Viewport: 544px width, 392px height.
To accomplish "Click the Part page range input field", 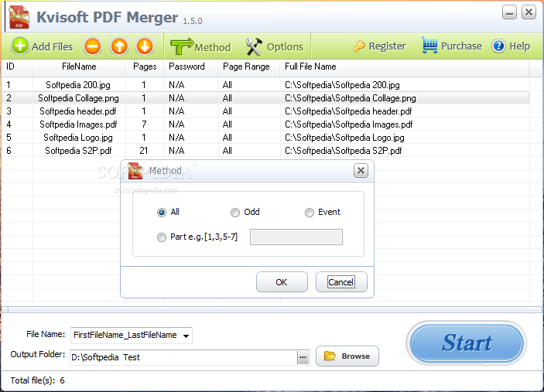I will pos(296,237).
